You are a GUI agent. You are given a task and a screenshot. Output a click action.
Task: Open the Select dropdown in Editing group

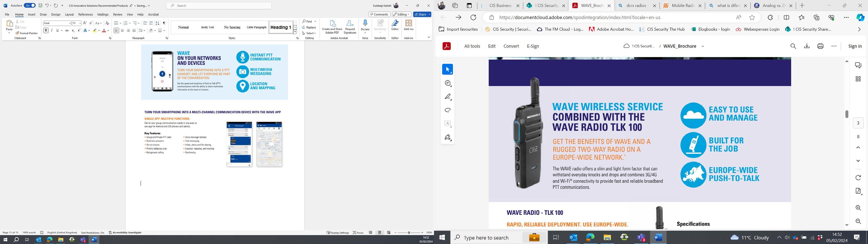pyautogui.click(x=309, y=33)
